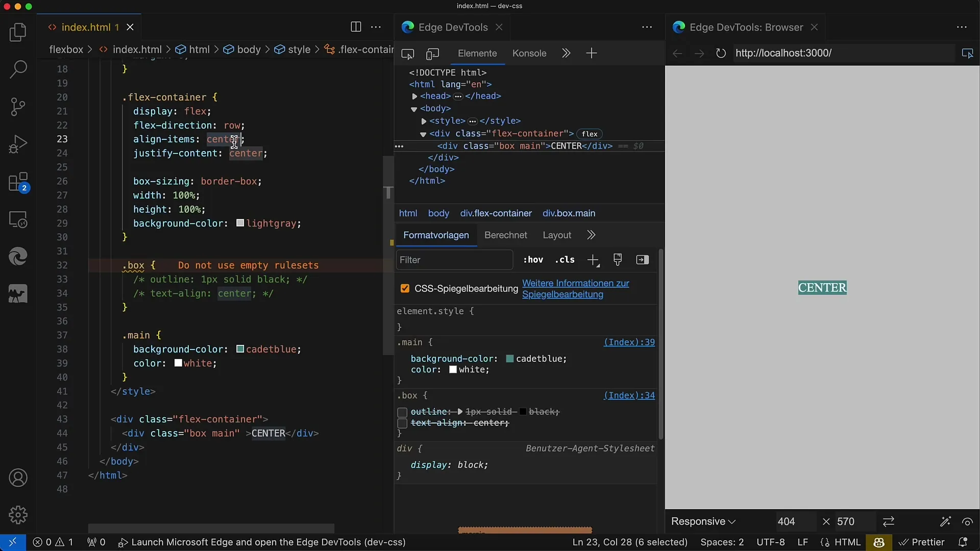Toggle the computed styles sidebar icon
Image resolution: width=980 pixels, height=551 pixels.
643,260
